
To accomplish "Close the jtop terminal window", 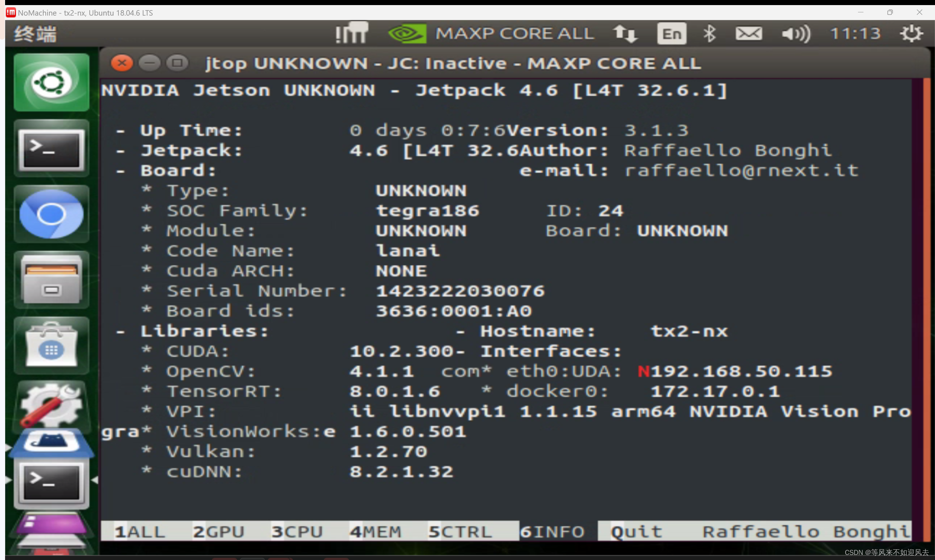I will (122, 63).
